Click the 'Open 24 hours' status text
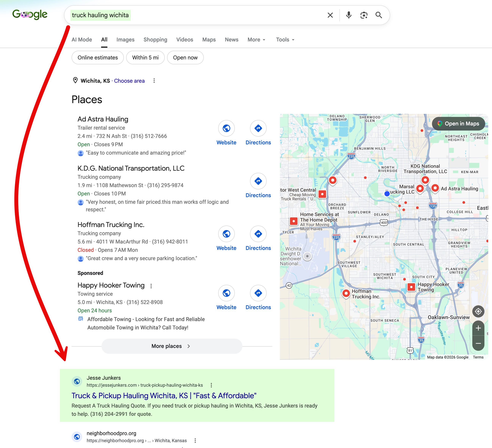Viewport: 492px width, 448px height. [x=94, y=310]
